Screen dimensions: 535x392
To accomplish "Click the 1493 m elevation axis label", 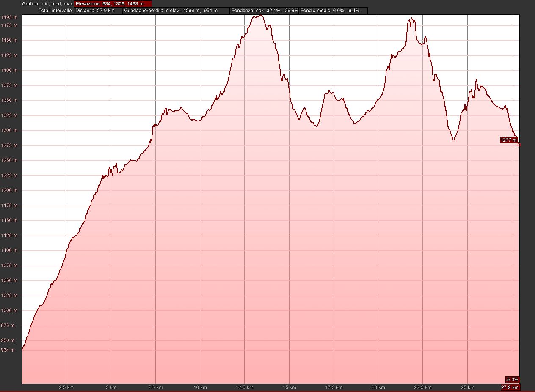I will (9, 17).
